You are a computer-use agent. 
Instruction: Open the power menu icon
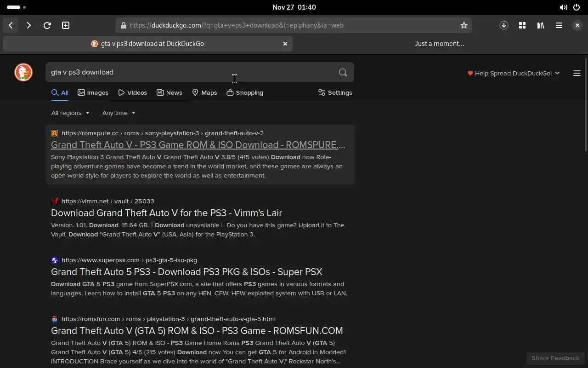tap(577, 7)
